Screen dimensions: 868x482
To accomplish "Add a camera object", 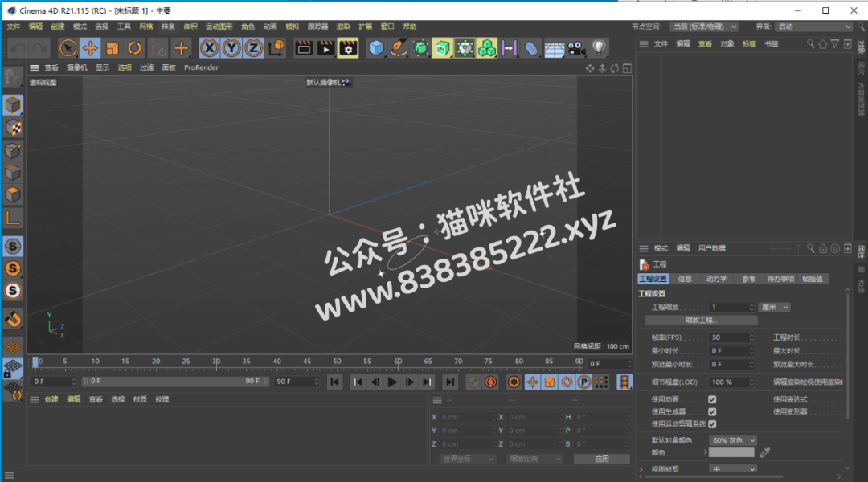I will pyautogui.click(x=576, y=48).
